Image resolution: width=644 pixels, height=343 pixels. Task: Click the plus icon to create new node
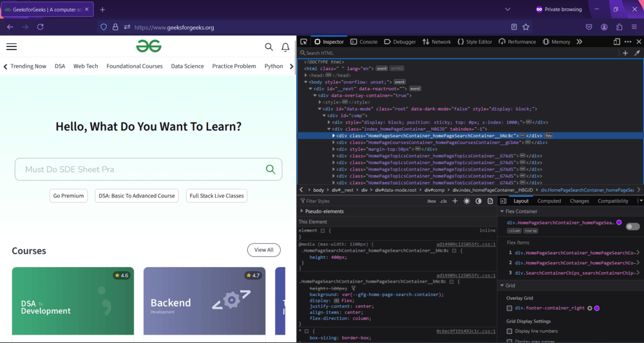[x=625, y=53]
